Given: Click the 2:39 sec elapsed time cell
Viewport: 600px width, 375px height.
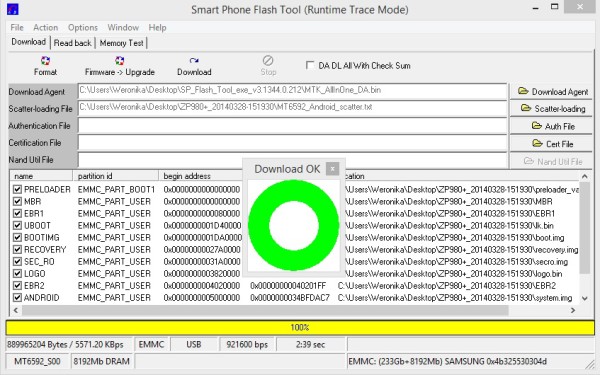Looking at the screenshot, I should [x=310, y=344].
